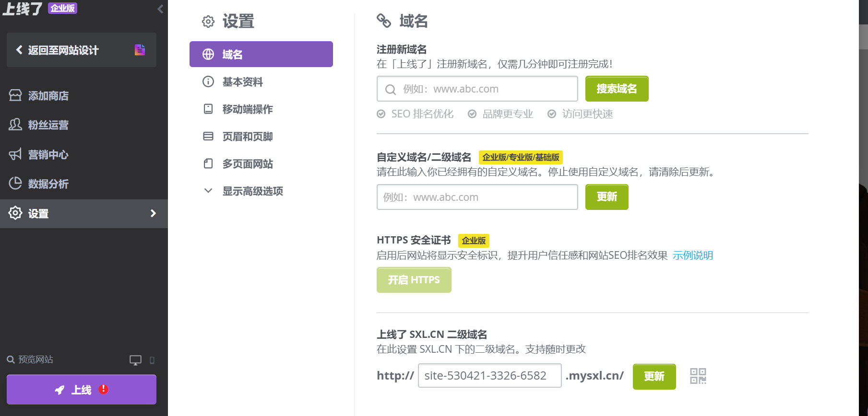Open the 示例说明 link

click(692, 255)
